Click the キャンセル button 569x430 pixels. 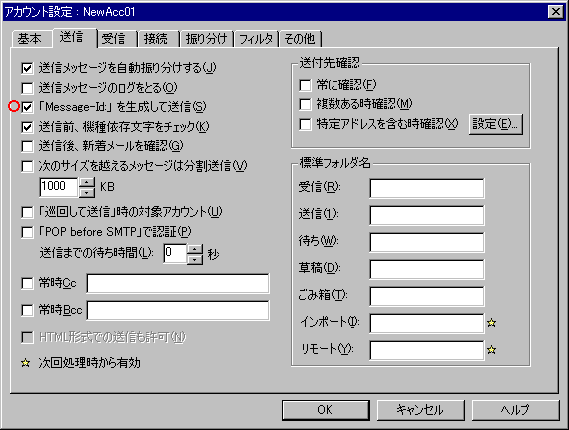click(421, 410)
